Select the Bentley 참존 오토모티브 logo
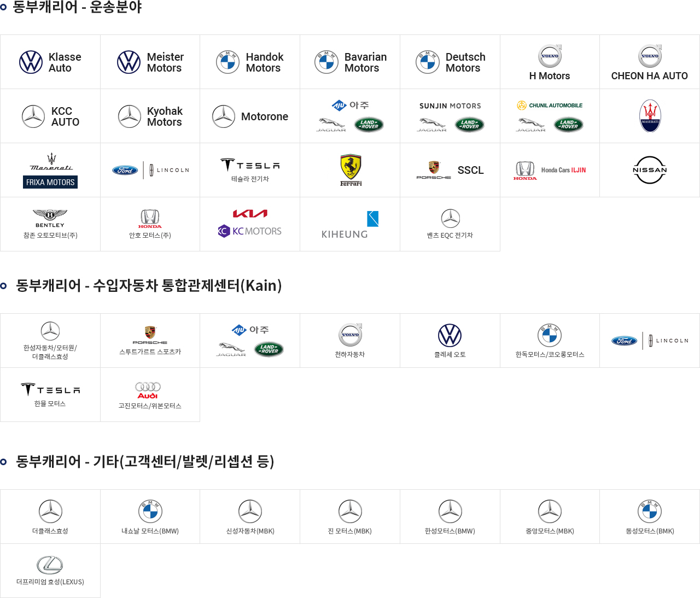The height and width of the screenshot is (598, 700). [50, 219]
